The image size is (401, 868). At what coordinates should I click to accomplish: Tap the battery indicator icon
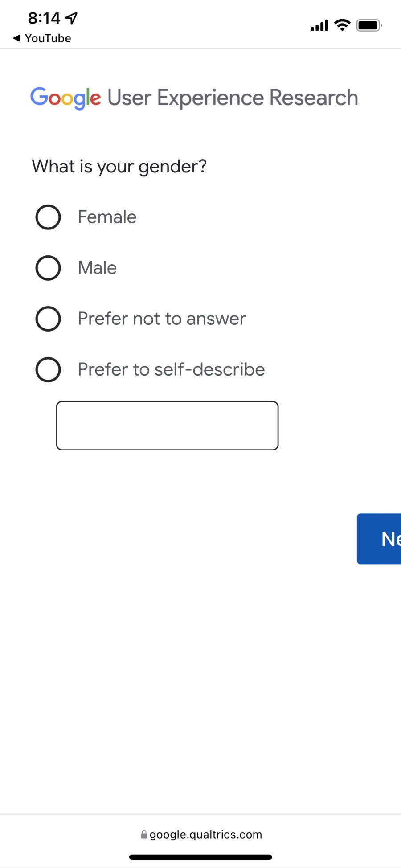point(369,25)
